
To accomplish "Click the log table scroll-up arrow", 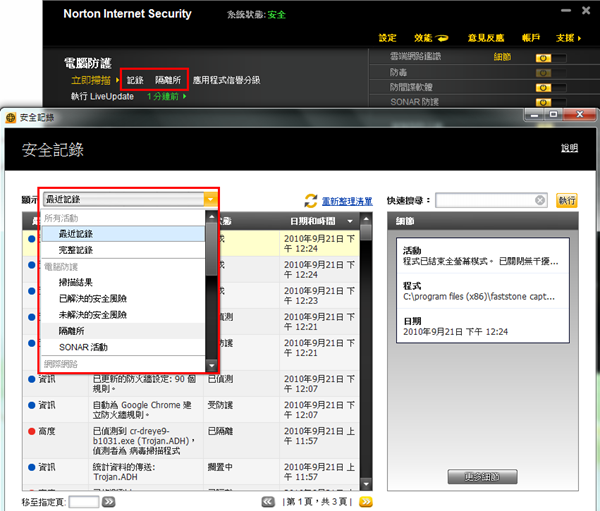I will click(366, 219).
